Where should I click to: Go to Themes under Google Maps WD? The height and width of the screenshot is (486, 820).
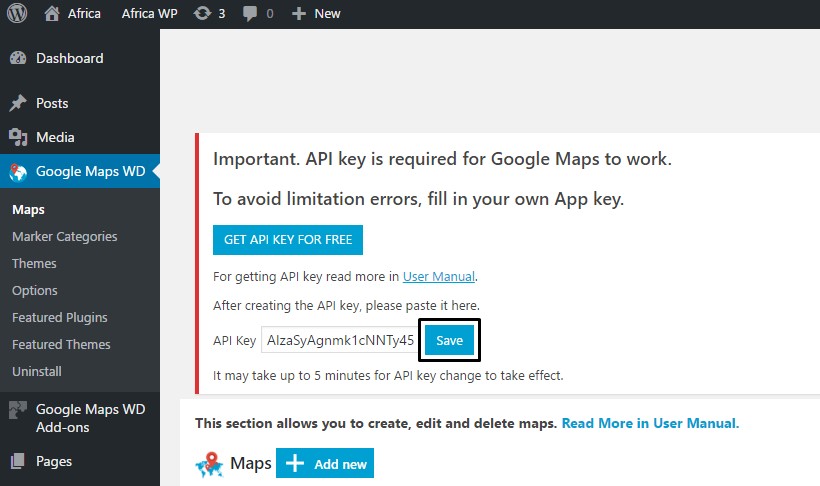click(x=34, y=264)
